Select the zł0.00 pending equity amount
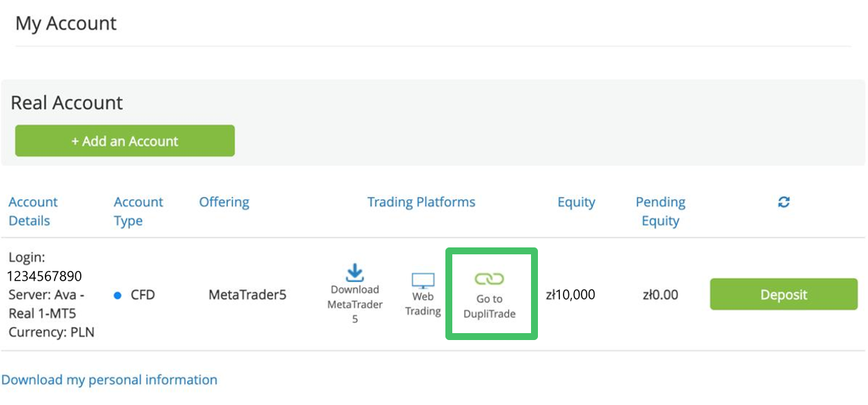 [659, 295]
